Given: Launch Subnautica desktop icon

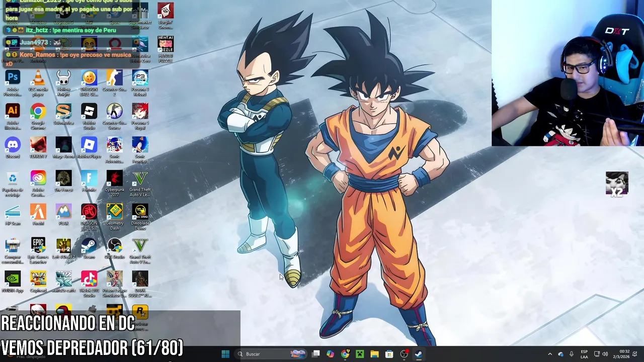Looking at the screenshot, I should tap(63, 115).
